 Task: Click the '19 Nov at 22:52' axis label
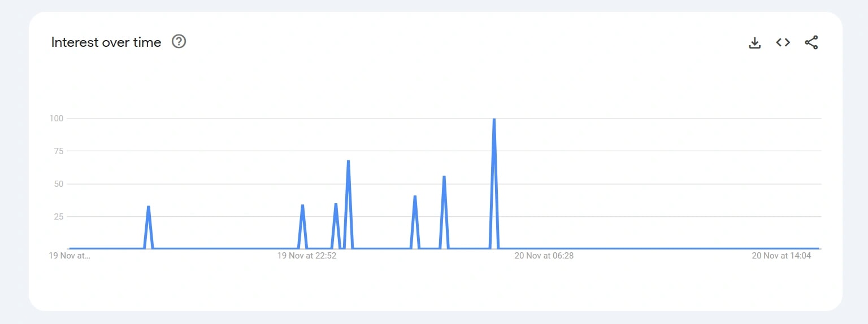(307, 256)
